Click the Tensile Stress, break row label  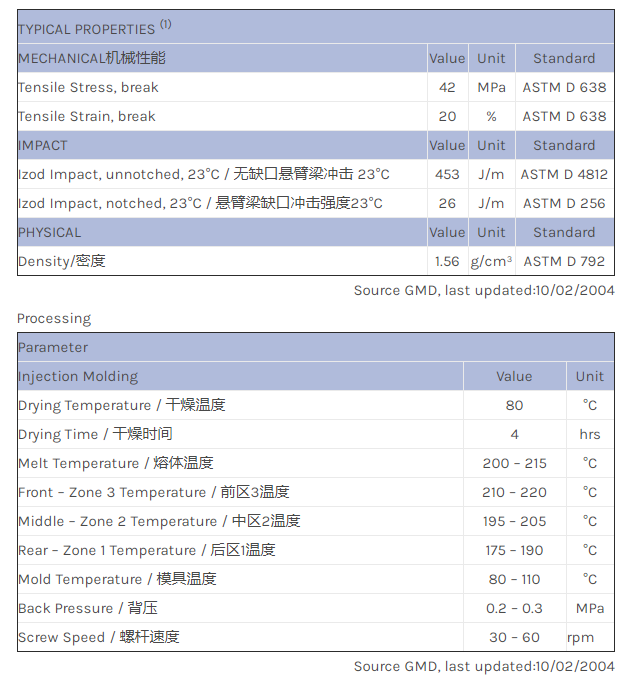(x=88, y=87)
